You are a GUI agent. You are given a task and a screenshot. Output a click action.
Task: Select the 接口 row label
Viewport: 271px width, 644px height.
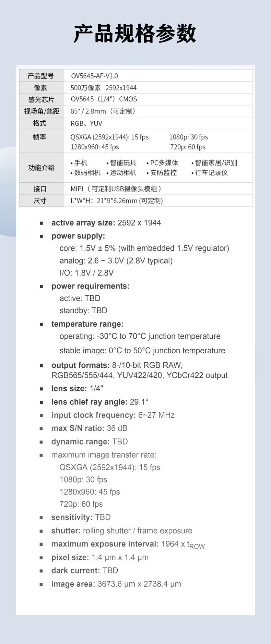coord(40,189)
